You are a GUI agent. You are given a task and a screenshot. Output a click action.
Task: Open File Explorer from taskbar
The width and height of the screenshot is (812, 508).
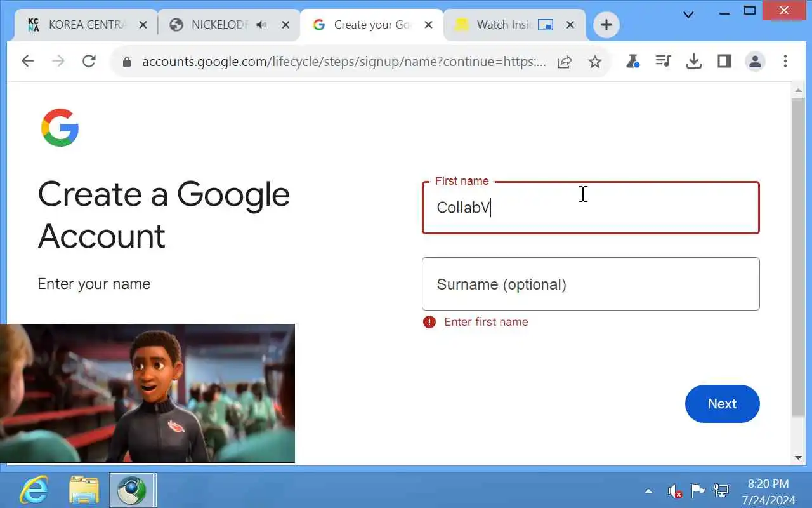(x=84, y=490)
